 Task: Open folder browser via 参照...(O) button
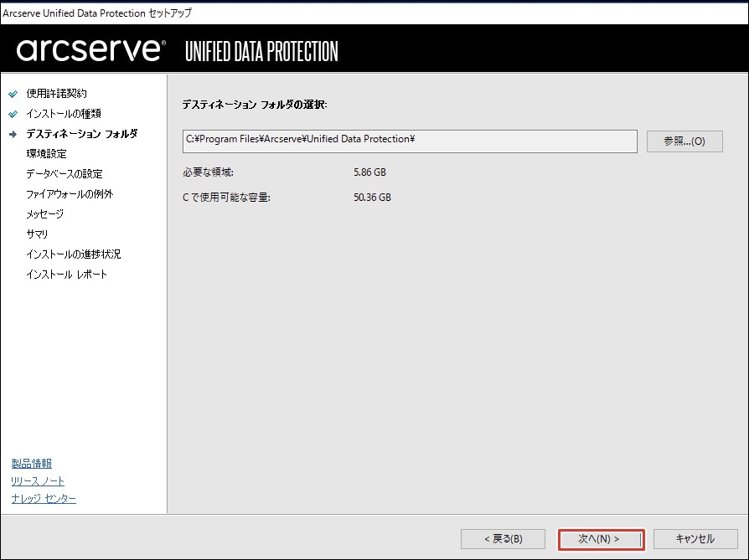coord(684,141)
